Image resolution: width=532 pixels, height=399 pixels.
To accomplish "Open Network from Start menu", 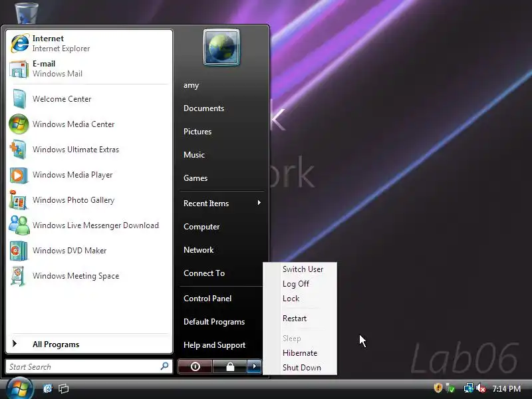I will [198, 250].
